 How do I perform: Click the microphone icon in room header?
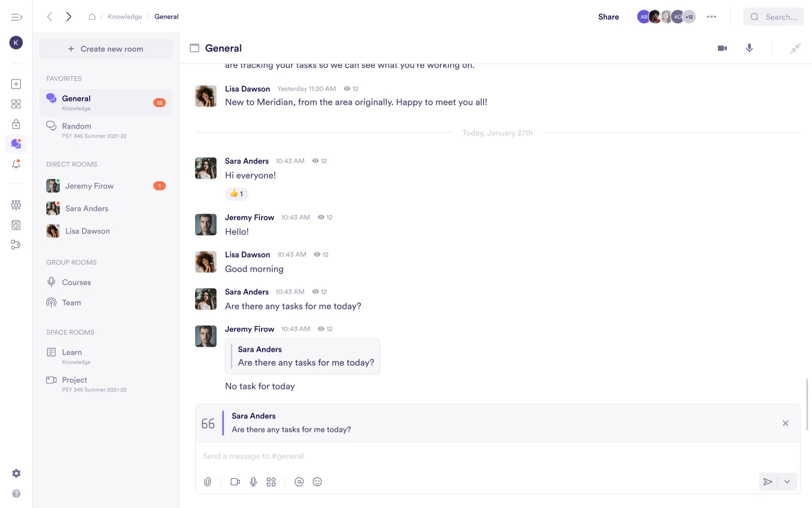coord(749,48)
